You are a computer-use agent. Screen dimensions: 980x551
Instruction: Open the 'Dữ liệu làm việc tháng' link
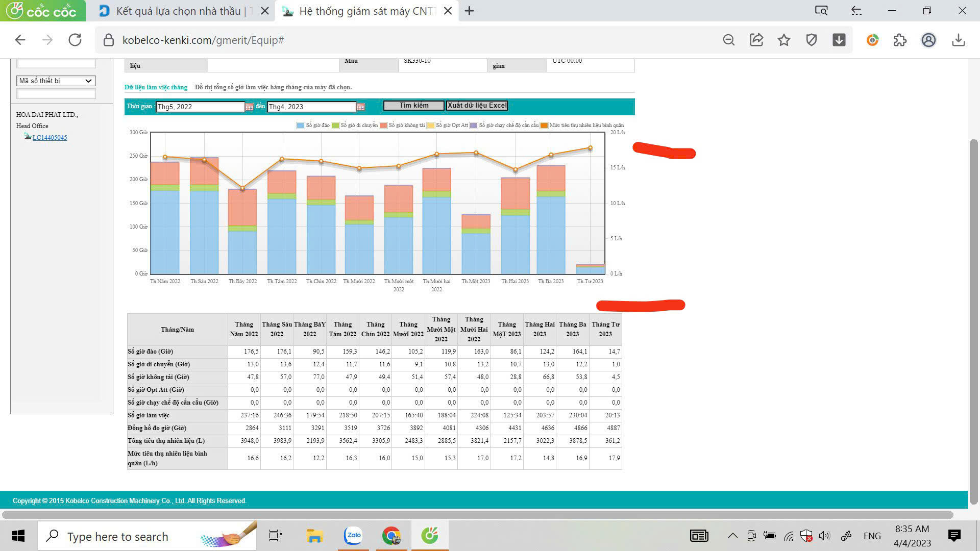coord(156,87)
